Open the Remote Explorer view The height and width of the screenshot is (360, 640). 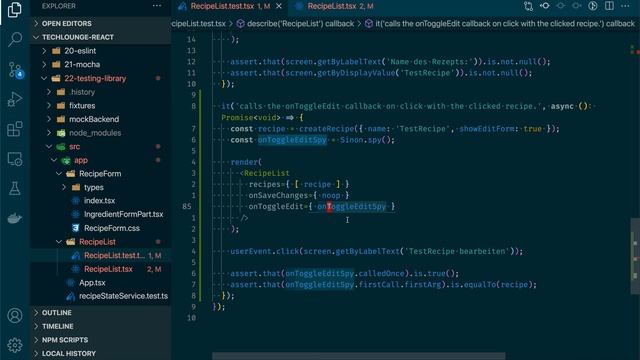[x=15, y=159]
